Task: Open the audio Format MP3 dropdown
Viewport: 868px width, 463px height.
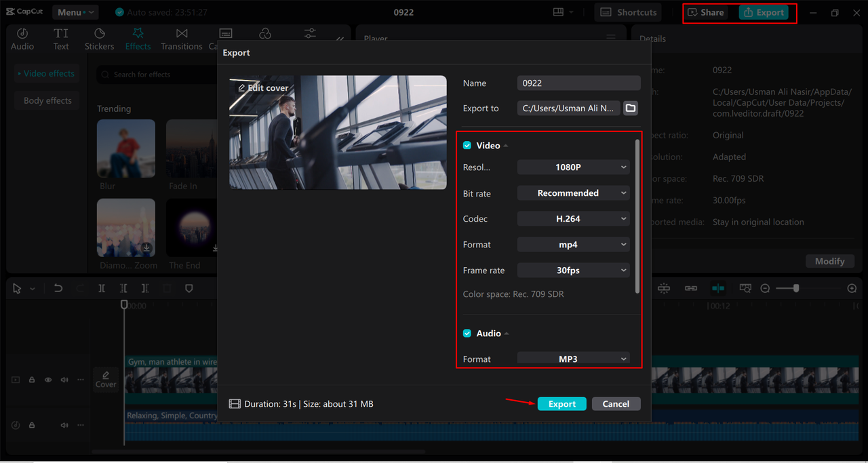Action: [573, 359]
